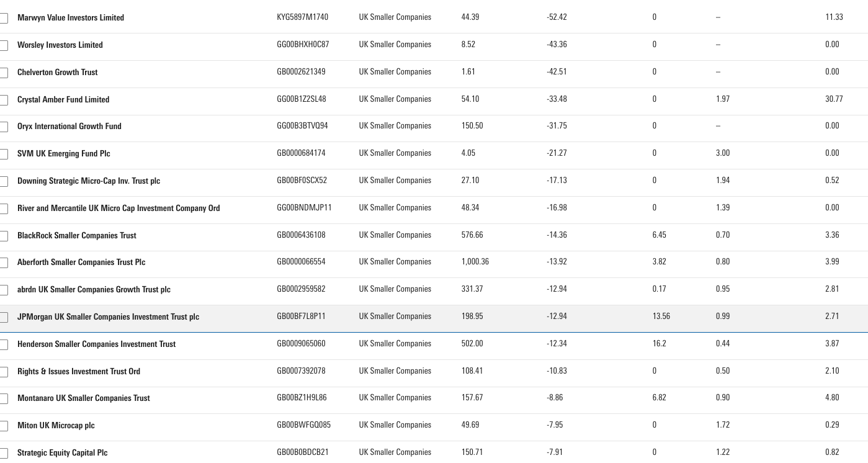Select the Rights & Issues Investment Trust checkbox
This screenshot has width=868, height=463.
3,372
